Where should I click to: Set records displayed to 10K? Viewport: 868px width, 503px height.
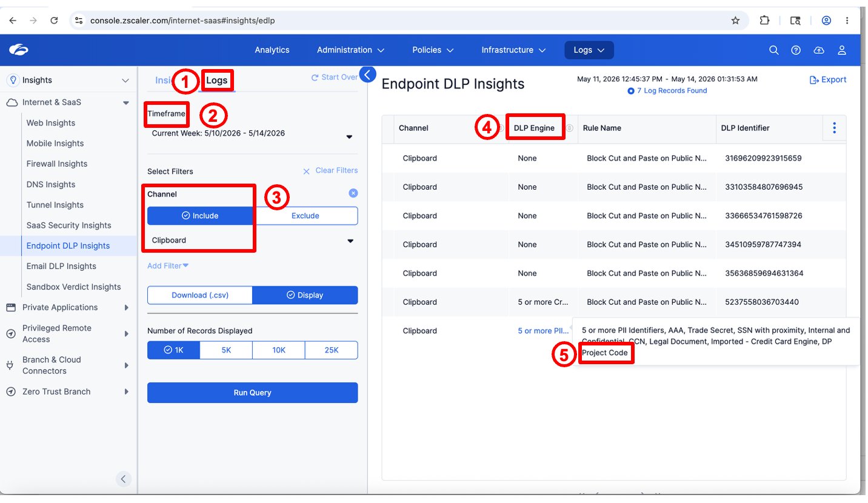(x=279, y=350)
